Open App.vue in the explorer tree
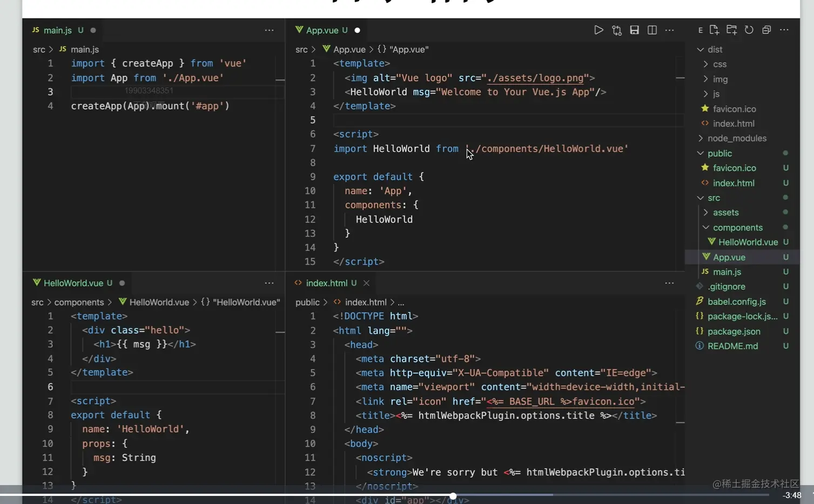Screen dimensions: 814x504 point(729,257)
